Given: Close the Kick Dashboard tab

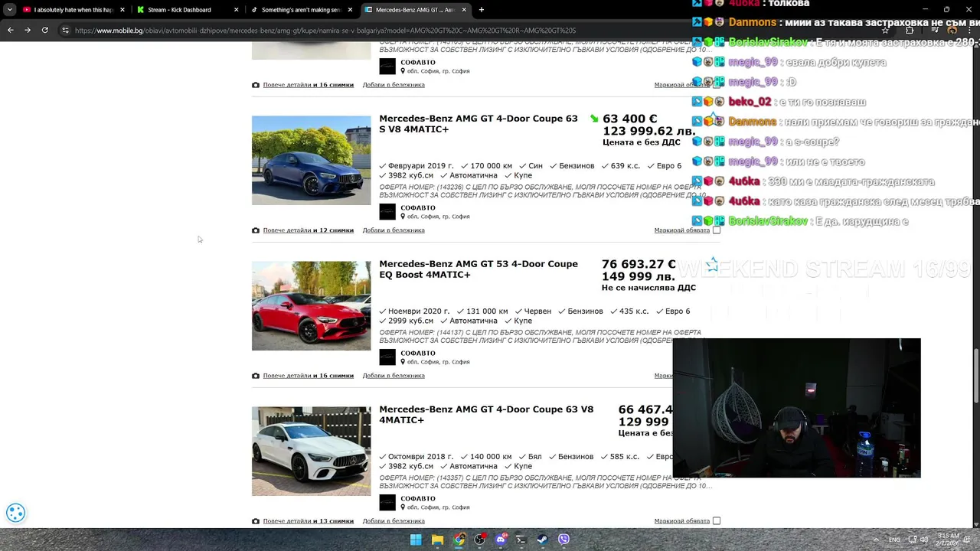Looking at the screenshot, I should pos(237,10).
